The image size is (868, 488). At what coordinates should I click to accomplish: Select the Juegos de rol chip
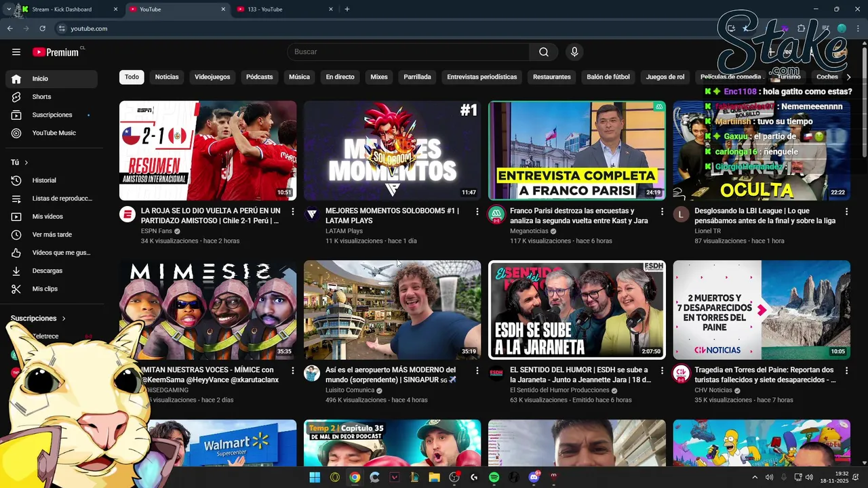point(665,77)
